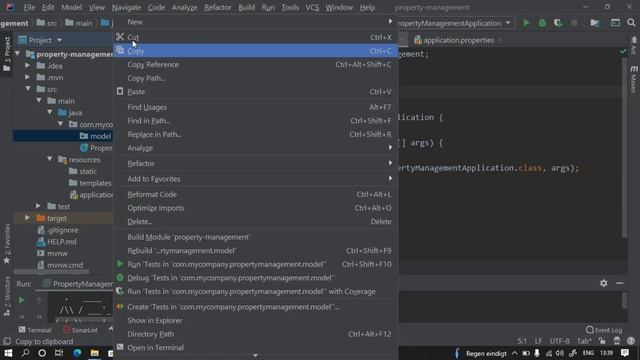640x360 pixels.
Task: Open File Explorer from taskbar
Action: tap(95, 353)
